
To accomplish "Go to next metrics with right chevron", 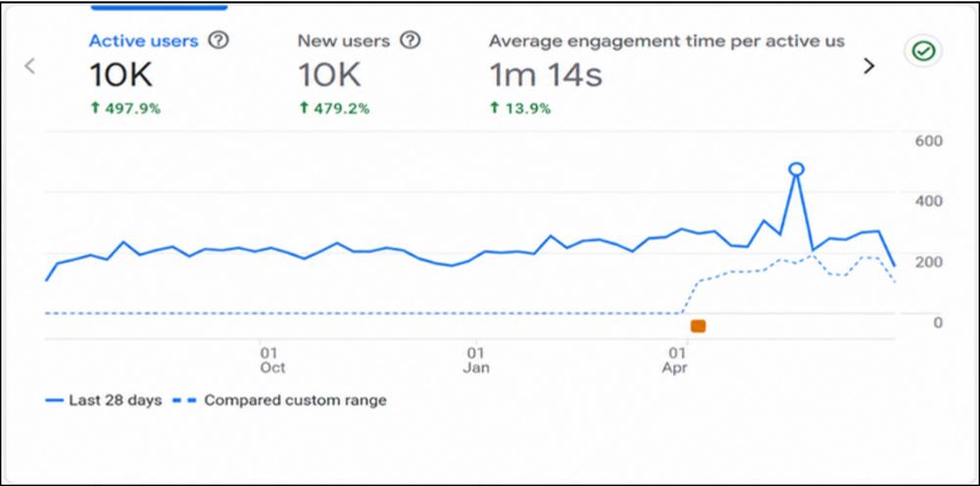I will tap(868, 66).
